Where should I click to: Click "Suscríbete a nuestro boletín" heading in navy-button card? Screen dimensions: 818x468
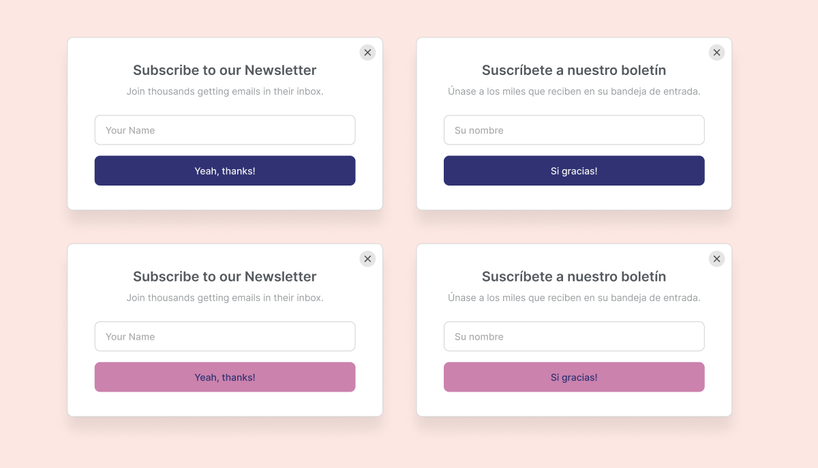[574, 70]
